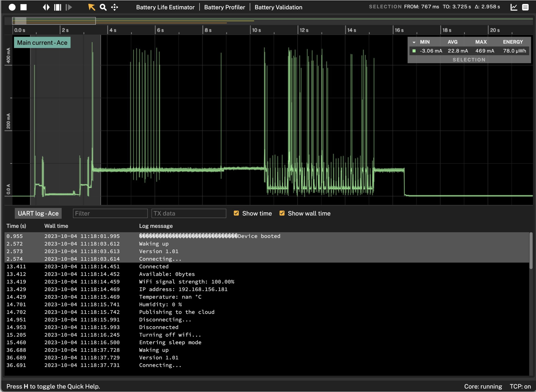Stop the recording using the square icon
The width and height of the screenshot is (536, 392).
coord(24,7)
